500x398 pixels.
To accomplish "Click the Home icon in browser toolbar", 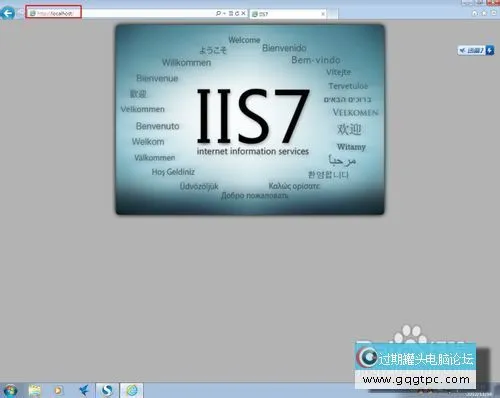I will [x=475, y=13].
